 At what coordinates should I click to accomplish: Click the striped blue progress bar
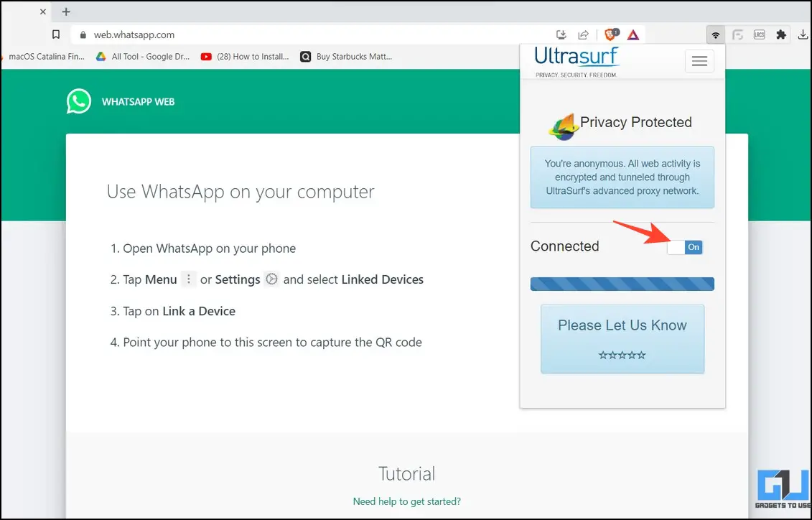(x=622, y=284)
